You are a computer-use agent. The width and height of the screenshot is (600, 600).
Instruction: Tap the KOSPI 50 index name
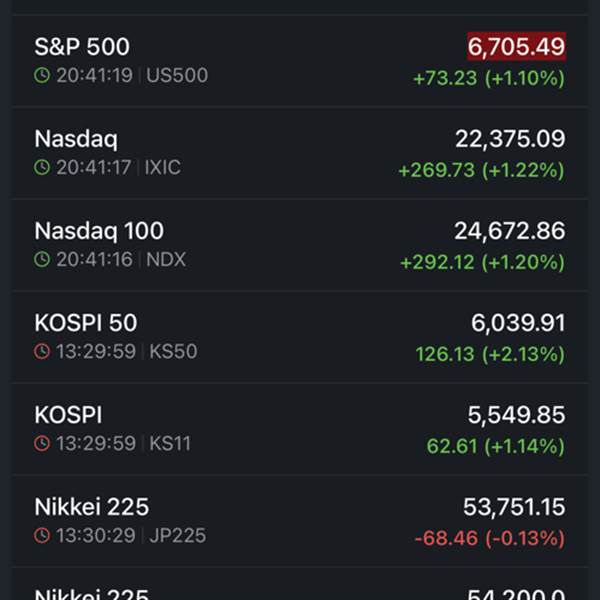click(x=86, y=323)
